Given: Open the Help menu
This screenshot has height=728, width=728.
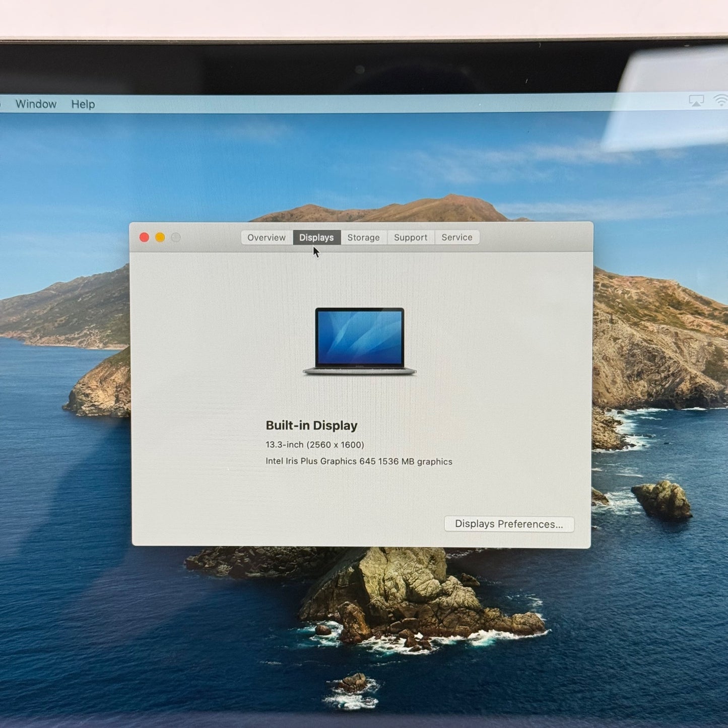Looking at the screenshot, I should coord(83,104).
